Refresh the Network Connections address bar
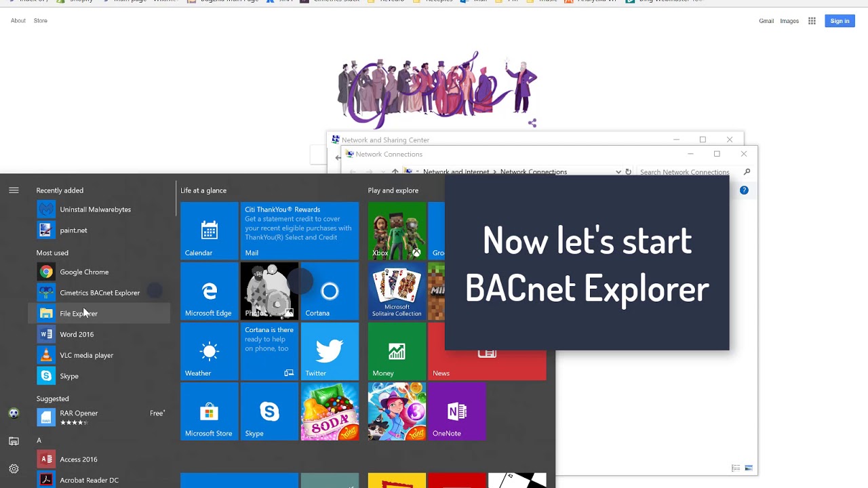The image size is (868, 488). [628, 172]
